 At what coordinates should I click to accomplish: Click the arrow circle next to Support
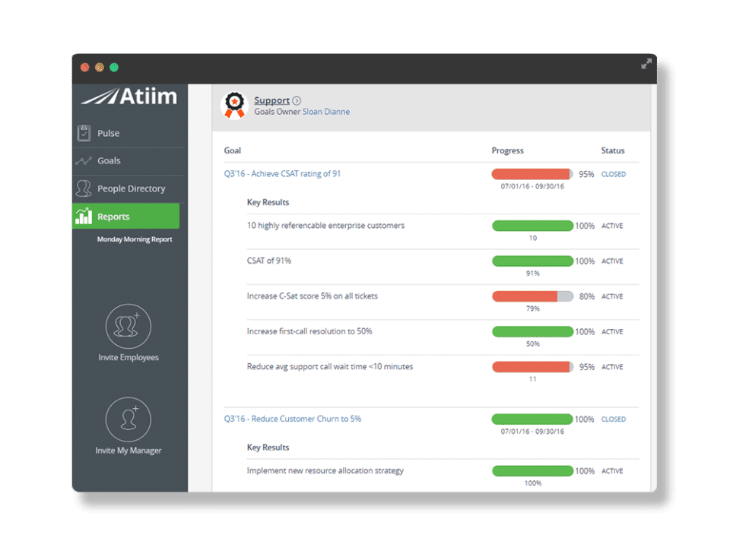click(297, 100)
